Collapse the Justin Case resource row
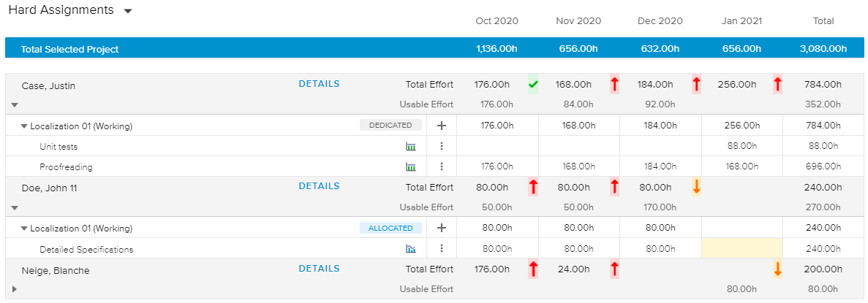868x303 pixels. (14, 104)
